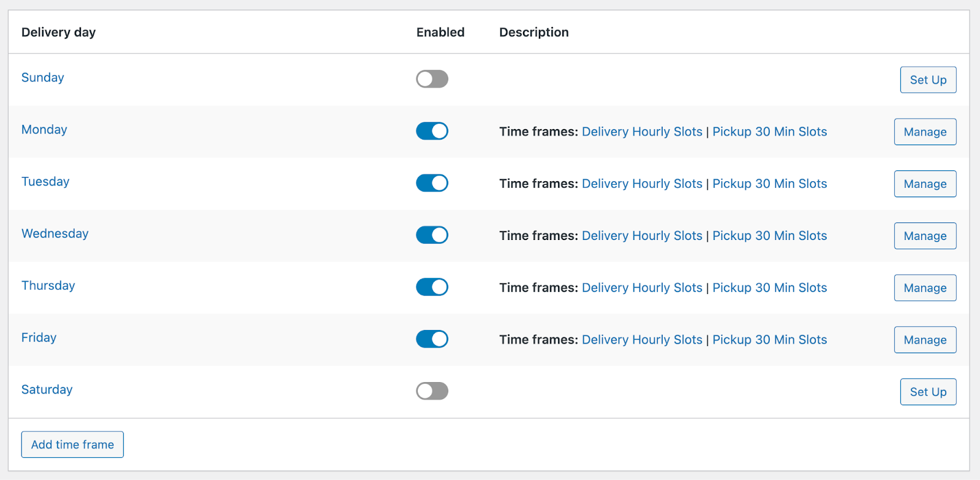Click Manage button in Wednesday row
The width and height of the screenshot is (980, 480).
(x=924, y=236)
